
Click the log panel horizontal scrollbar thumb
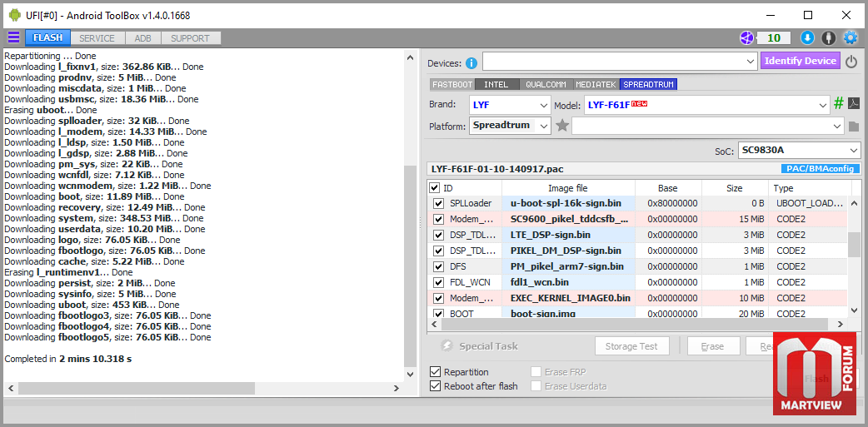136,388
